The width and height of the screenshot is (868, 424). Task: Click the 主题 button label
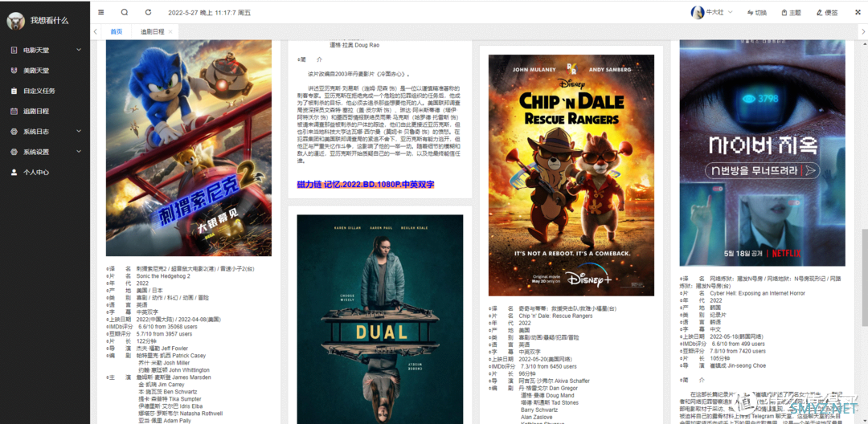click(x=795, y=13)
